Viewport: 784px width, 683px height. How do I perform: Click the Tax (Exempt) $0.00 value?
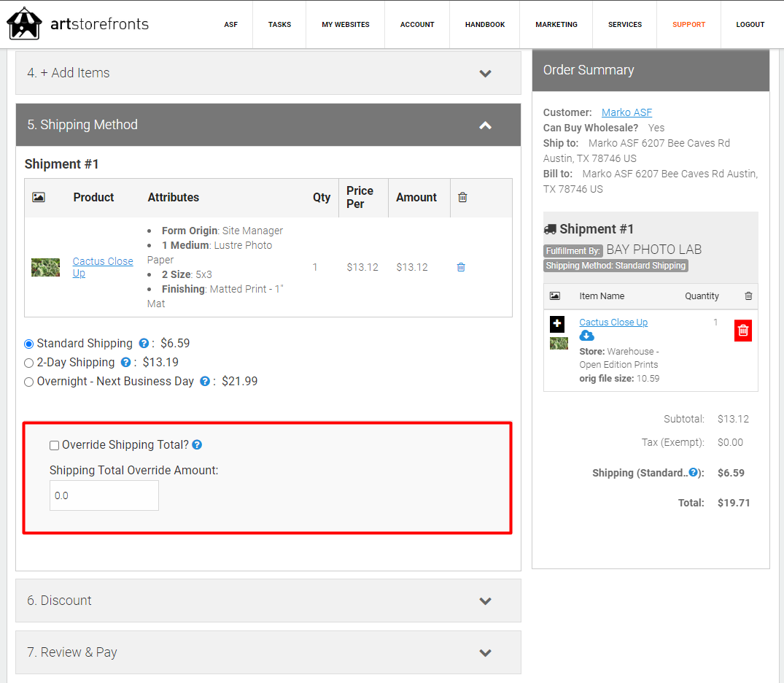click(x=730, y=442)
